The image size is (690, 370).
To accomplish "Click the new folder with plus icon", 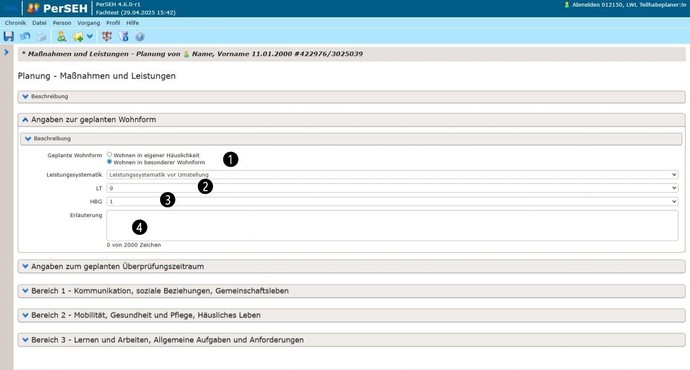I will (78, 37).
